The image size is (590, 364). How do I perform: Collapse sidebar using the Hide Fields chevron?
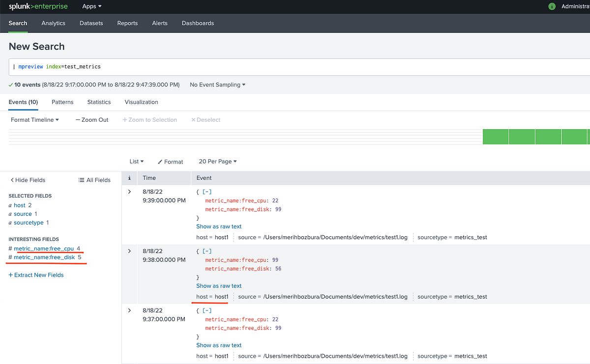pyautogui.click(x=11, y=180)
